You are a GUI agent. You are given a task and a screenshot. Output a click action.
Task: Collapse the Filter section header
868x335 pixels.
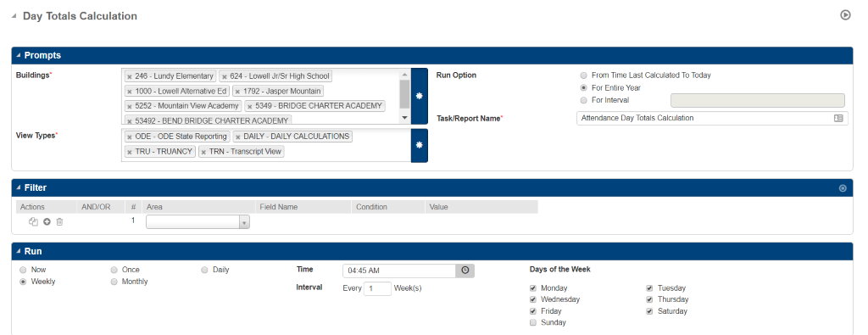[x=19, y=187]
